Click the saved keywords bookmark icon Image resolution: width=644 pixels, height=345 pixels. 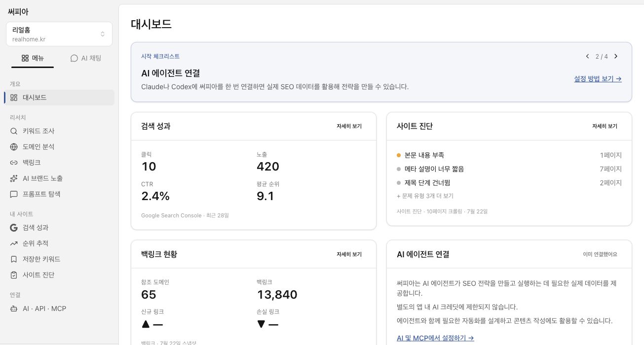tap(14, 259)
